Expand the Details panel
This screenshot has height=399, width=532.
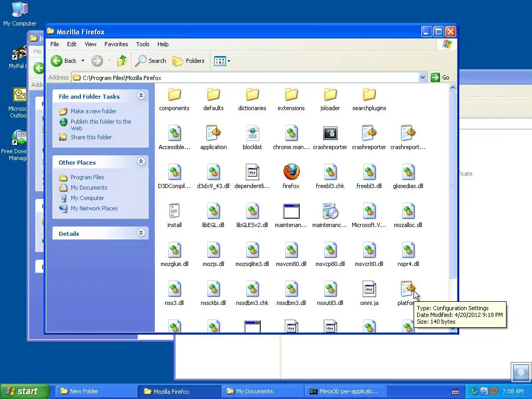141,233
